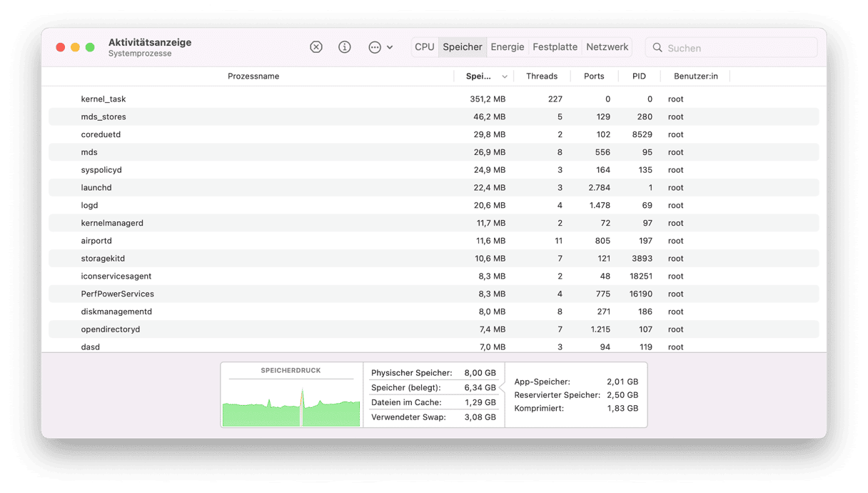Click Dateien im Cache label
The width and height of the screenshot is (868, 493).
point(406,403)
